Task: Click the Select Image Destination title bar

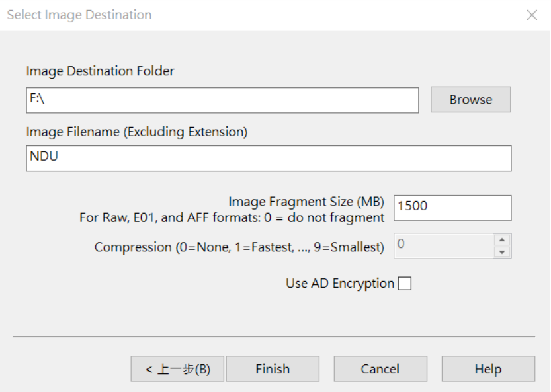Action: coord(198,15)
